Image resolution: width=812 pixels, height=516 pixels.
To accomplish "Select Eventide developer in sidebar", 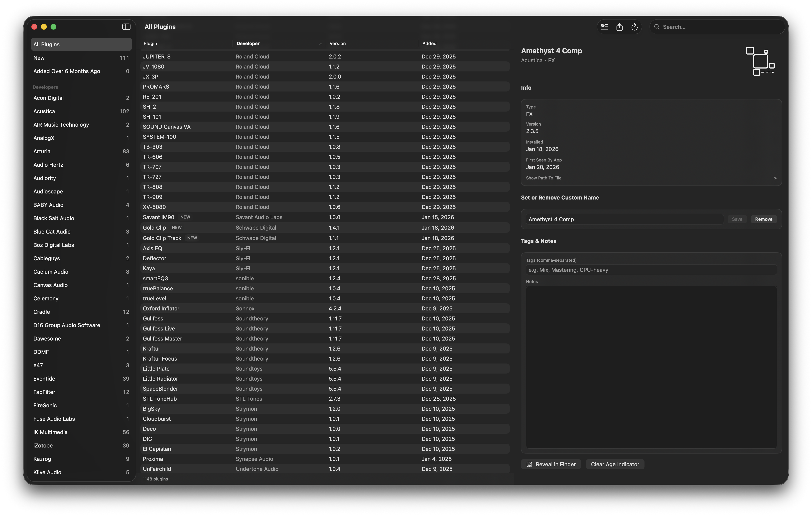I will pyautogui.click(x=81, y=378).
